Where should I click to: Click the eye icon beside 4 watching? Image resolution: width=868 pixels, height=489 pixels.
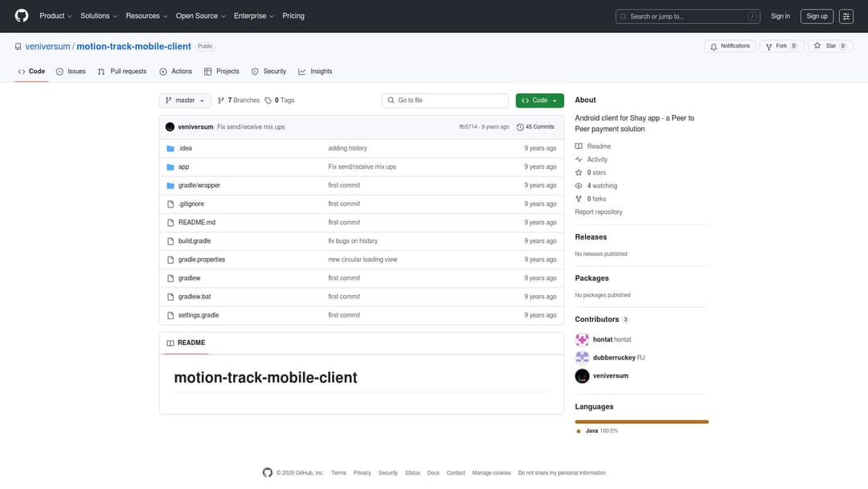coord(579,186)
